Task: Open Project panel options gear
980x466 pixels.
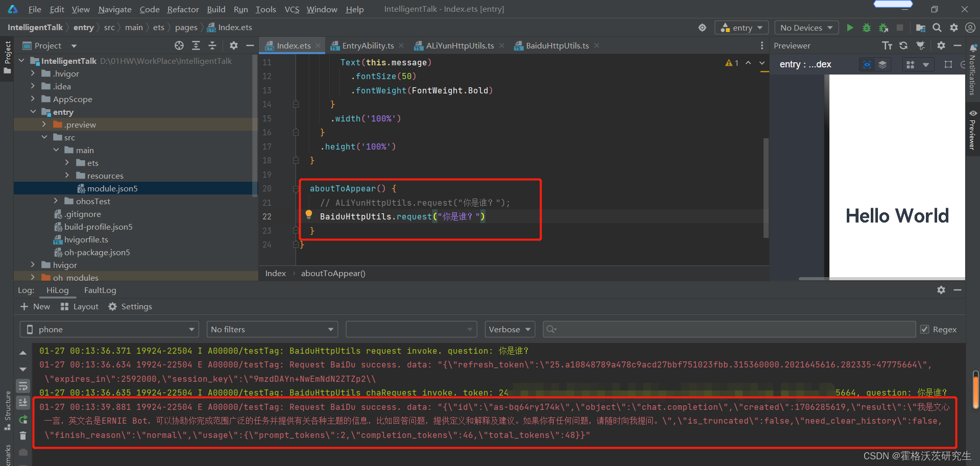Action: tap(234, 45)
